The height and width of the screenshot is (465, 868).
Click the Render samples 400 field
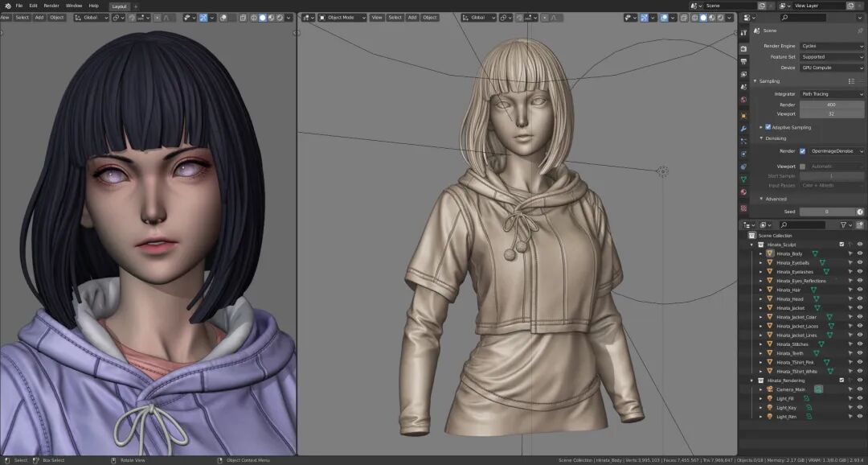(832, 105)
